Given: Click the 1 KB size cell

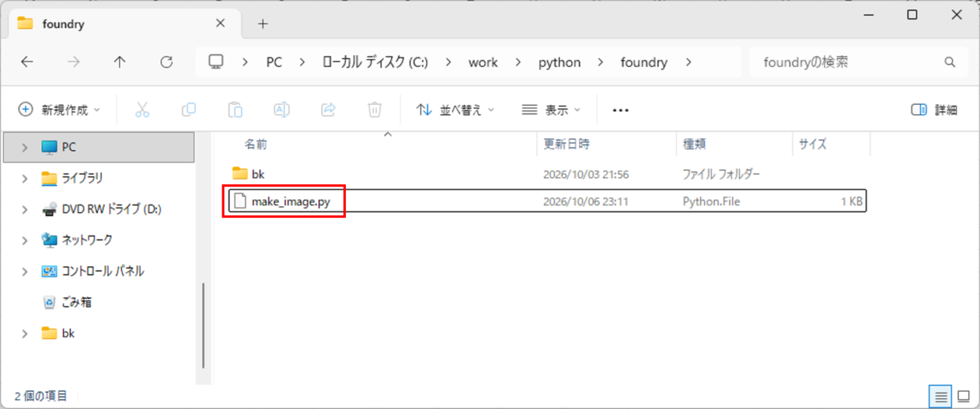Looking at the screenshot, I should 852,201.
